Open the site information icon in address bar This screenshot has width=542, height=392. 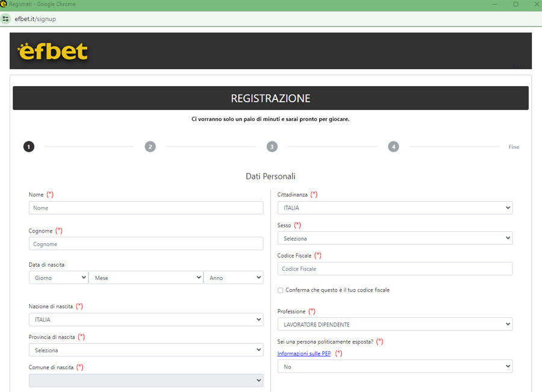[5, 19]
